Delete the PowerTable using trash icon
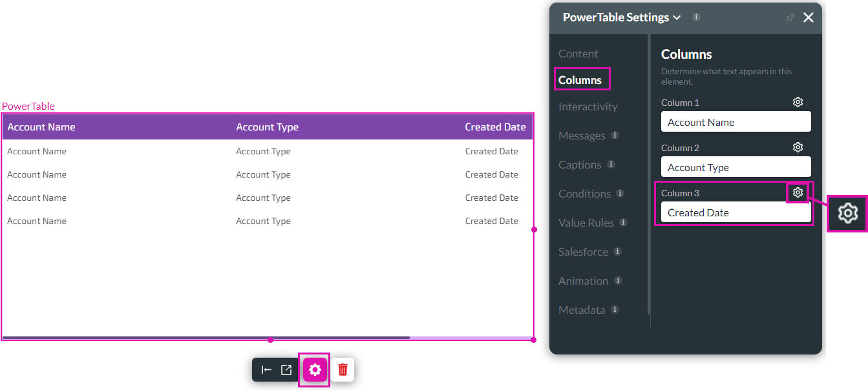This screenshot has height=390, width=868. click(x=343, y=369)
